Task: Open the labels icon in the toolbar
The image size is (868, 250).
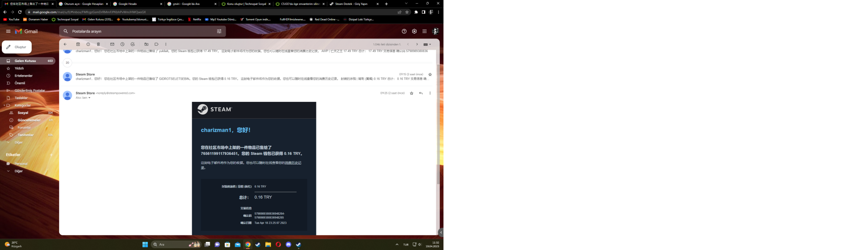Action: coord(156,44)
